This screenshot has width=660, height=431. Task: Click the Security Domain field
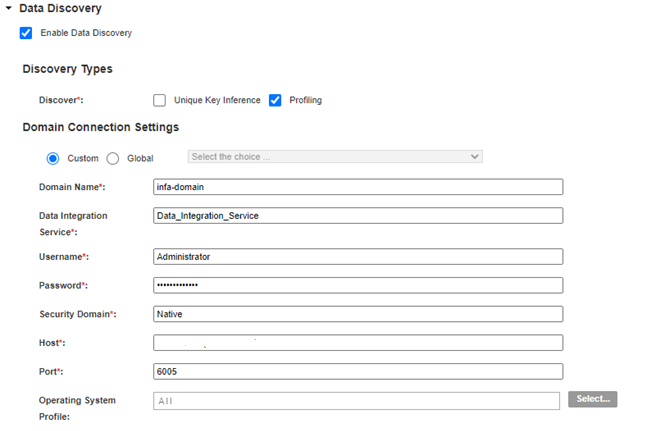[x=358, y=314]
